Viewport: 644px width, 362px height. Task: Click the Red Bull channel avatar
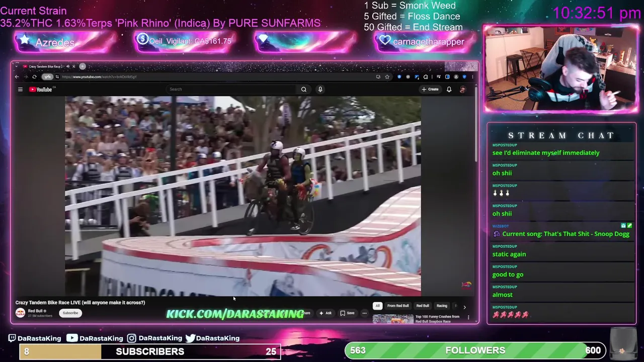click(20, 313)
